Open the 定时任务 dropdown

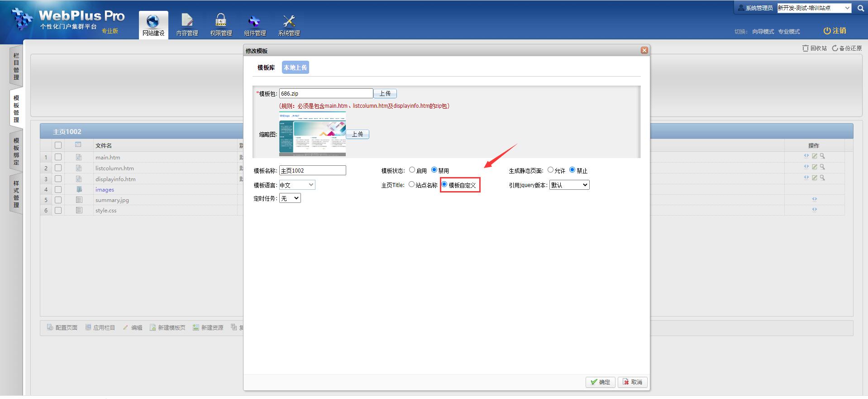point(290,198)
